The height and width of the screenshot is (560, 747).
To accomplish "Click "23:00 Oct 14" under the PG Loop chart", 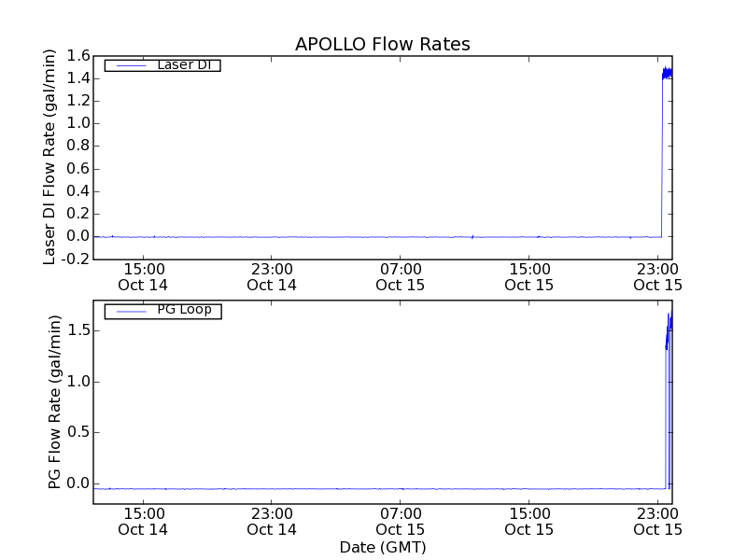I will tap(272, 522).
